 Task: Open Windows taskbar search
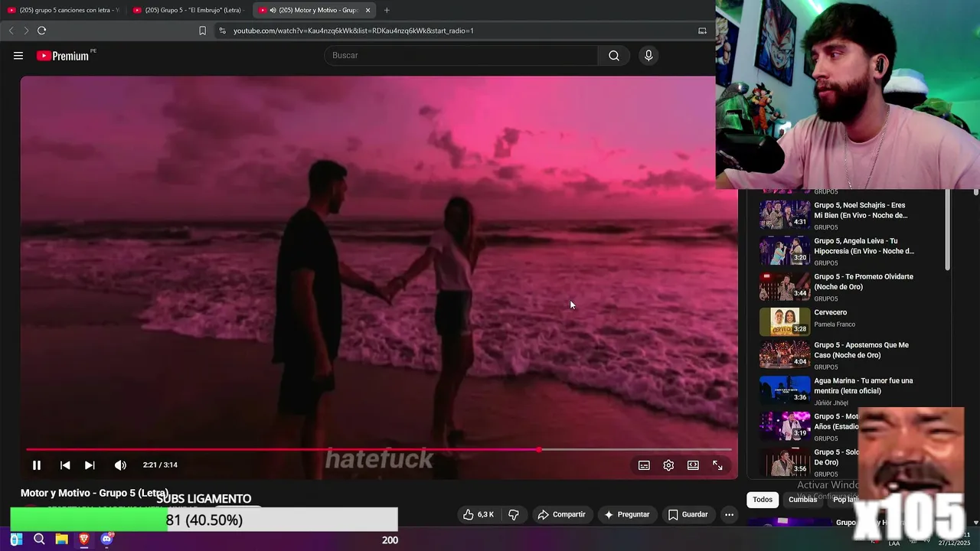pyautogui.click(x=39, y=540)
